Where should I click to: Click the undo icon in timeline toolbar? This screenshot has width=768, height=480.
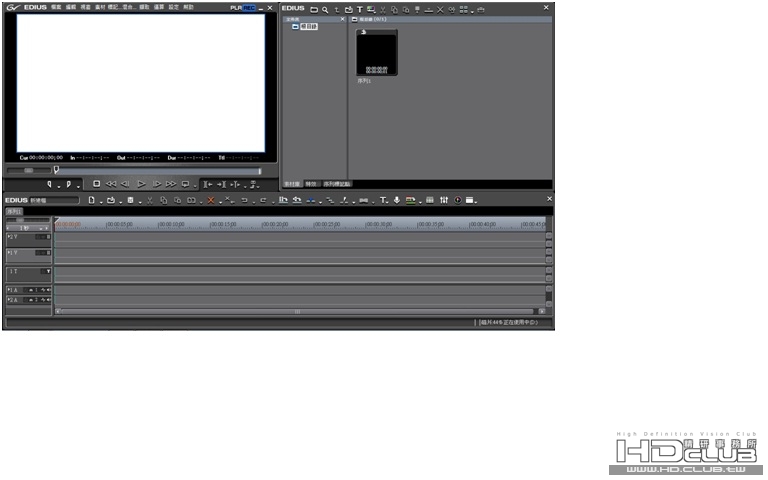point(244,200)
